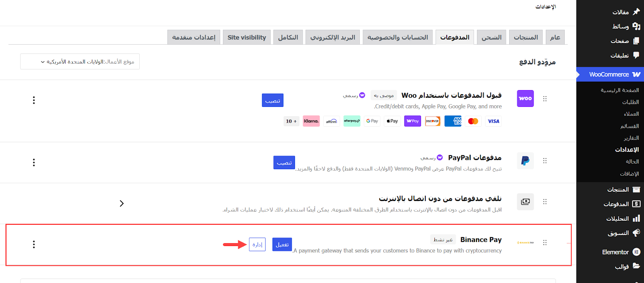Open the التكامل tab
This screenshot has width=644, height=283.
[288, 37]
